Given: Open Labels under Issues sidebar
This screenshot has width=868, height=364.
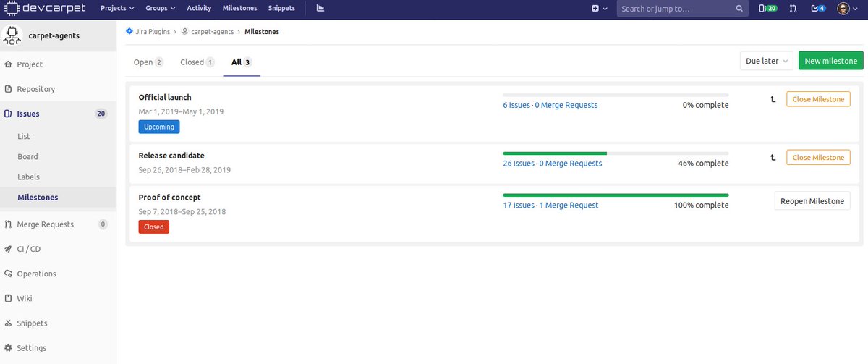Looking at the screenshot, I should (x=28, y=177).
